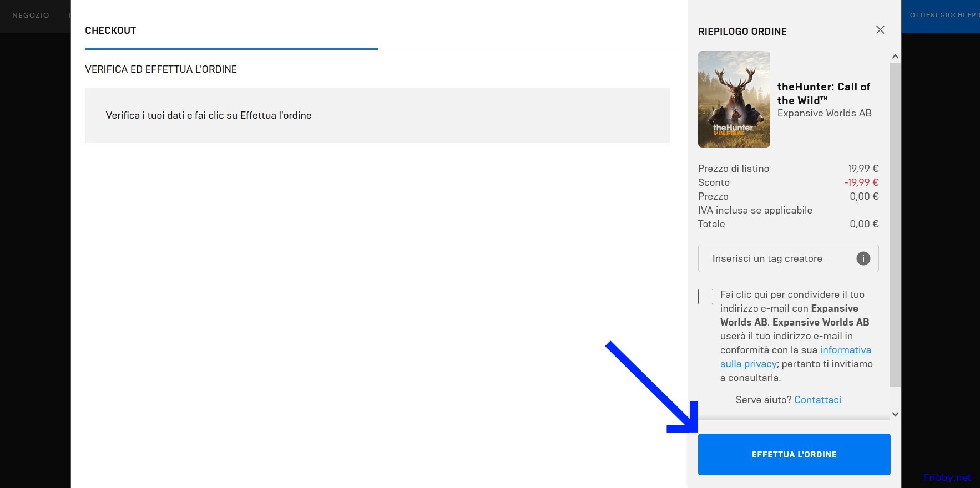The height and width of the screenshot is (488, 980).
Task: Open the 'informativa sulla privacy' link
Action: click(x=845, y=350)
